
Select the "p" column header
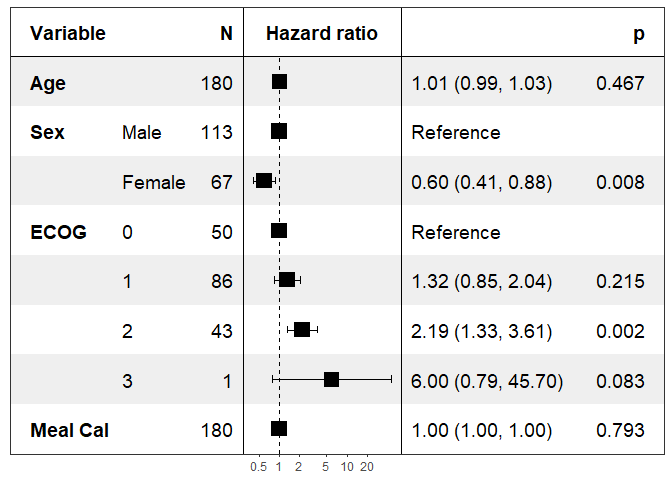coord(638,34)
